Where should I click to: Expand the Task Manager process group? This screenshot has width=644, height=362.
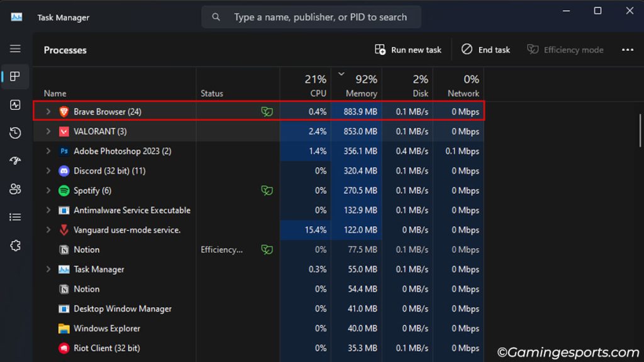pyautogui.click(x=48, y=269)
